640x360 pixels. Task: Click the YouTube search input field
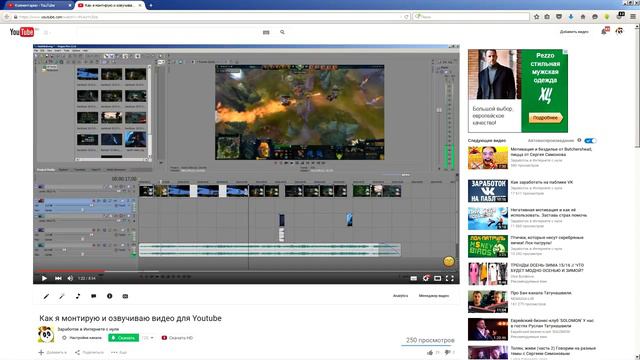tap(167, 32)
